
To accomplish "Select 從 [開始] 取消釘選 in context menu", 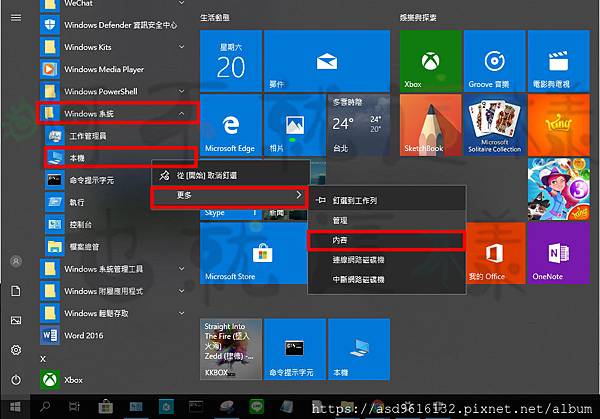I will click(x=231, y=176).
